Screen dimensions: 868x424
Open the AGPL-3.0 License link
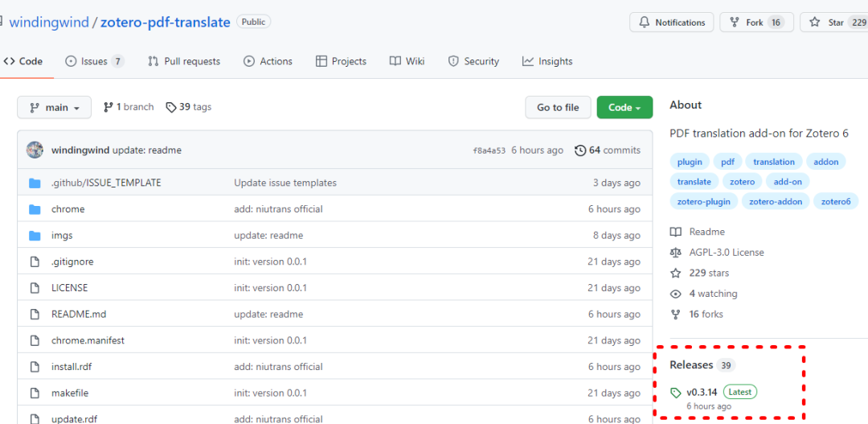coord(717,252)
